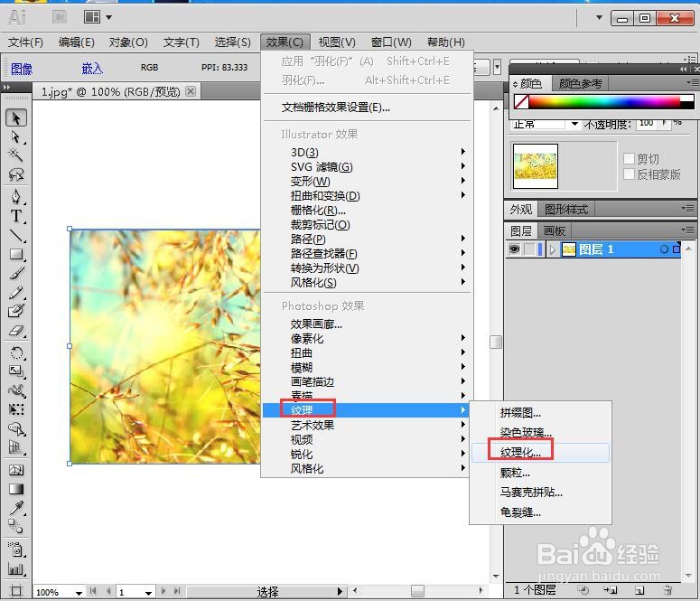Open 艺术效果 submenu
The image size is (700, 601).
point(366,425)
